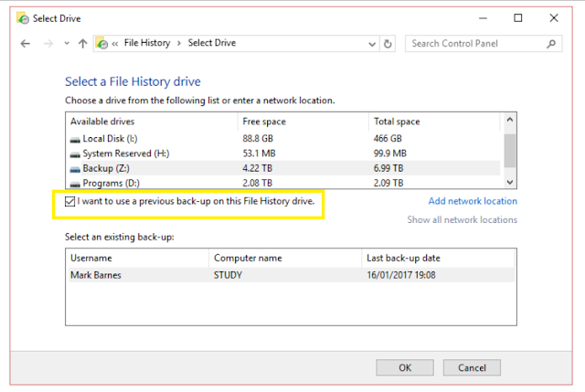Click the Up one level arrow

click(82, 43)
